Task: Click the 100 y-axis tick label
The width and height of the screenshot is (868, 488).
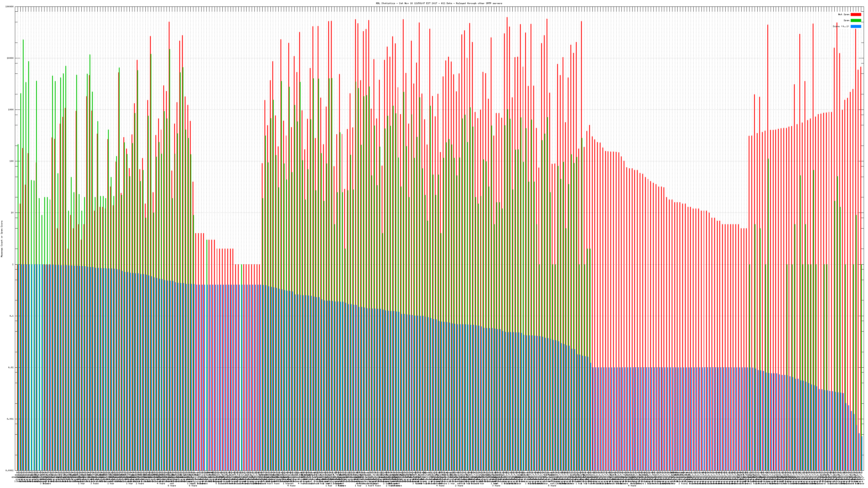Action: 12,161
